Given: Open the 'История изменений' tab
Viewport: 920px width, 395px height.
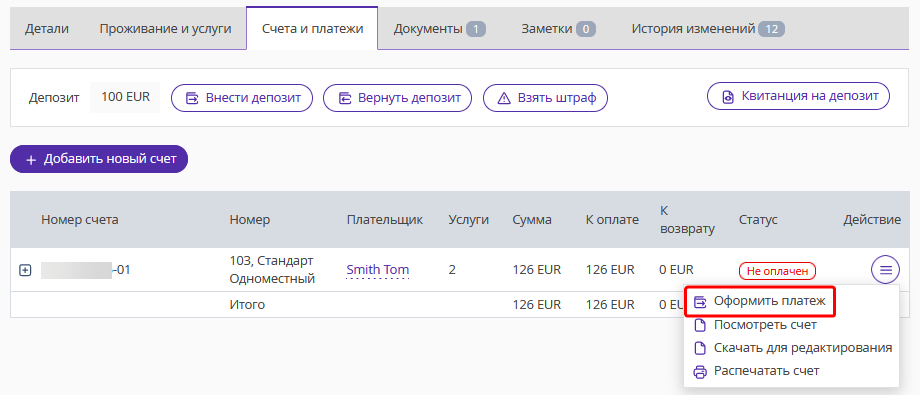Looking at the screenshot, I should (708, 29).
